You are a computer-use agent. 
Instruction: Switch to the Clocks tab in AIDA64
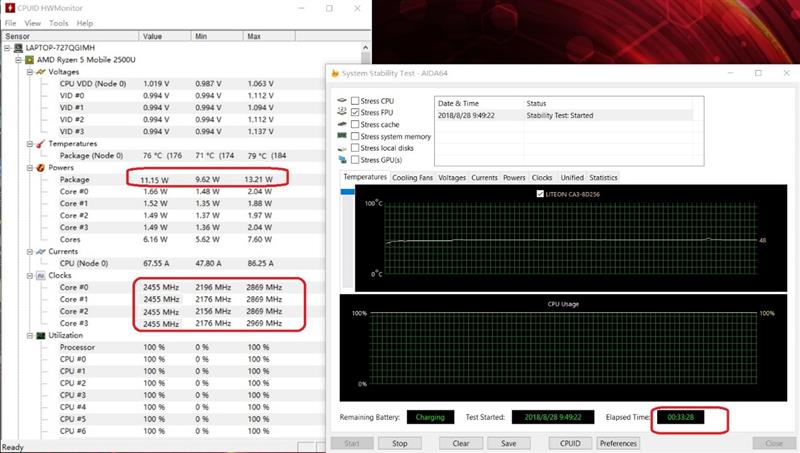(x=542, y=178)
